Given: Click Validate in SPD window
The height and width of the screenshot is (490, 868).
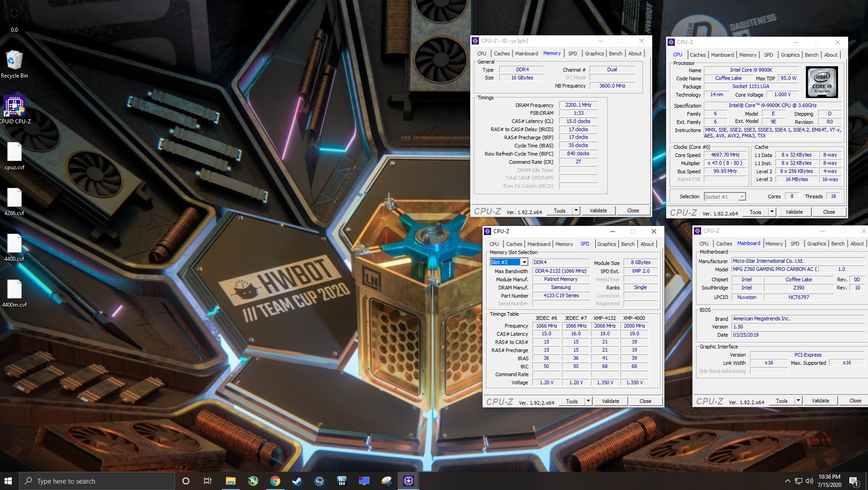Looking at the screenshot, I should pyautogui.click(x=610, y=401).
